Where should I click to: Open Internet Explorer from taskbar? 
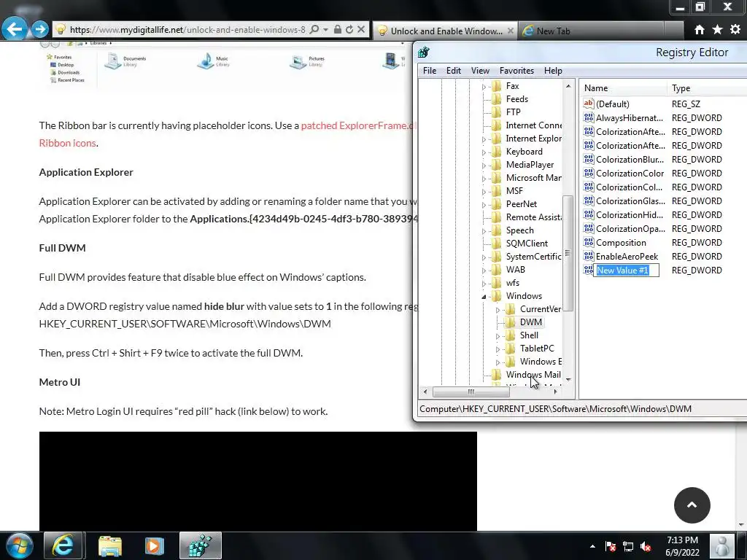click(x=63, y=545)
